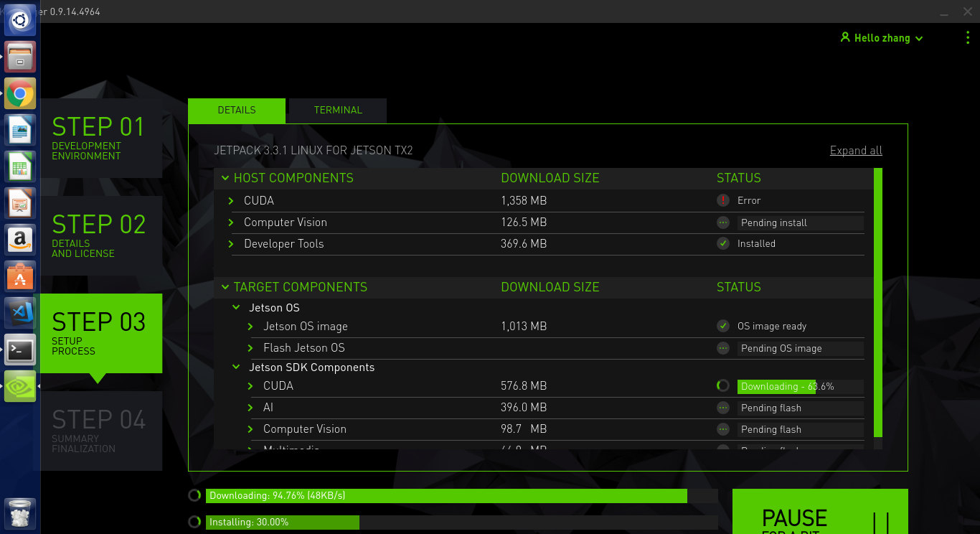980x534 pixels.
Task: Click the user profile icon beside Hello zhang
Action: pyautogui.click(x=845, y=37)
